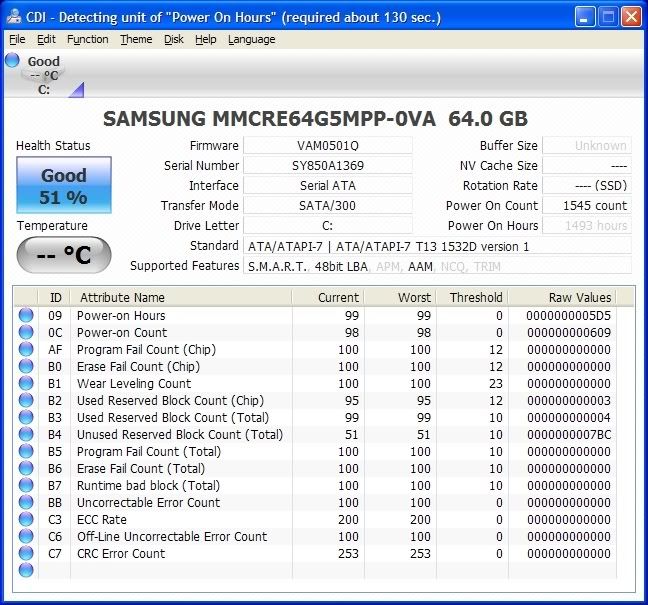Click the temperature display button
This screenshot has height=605, width=648.
coord(63,255)
